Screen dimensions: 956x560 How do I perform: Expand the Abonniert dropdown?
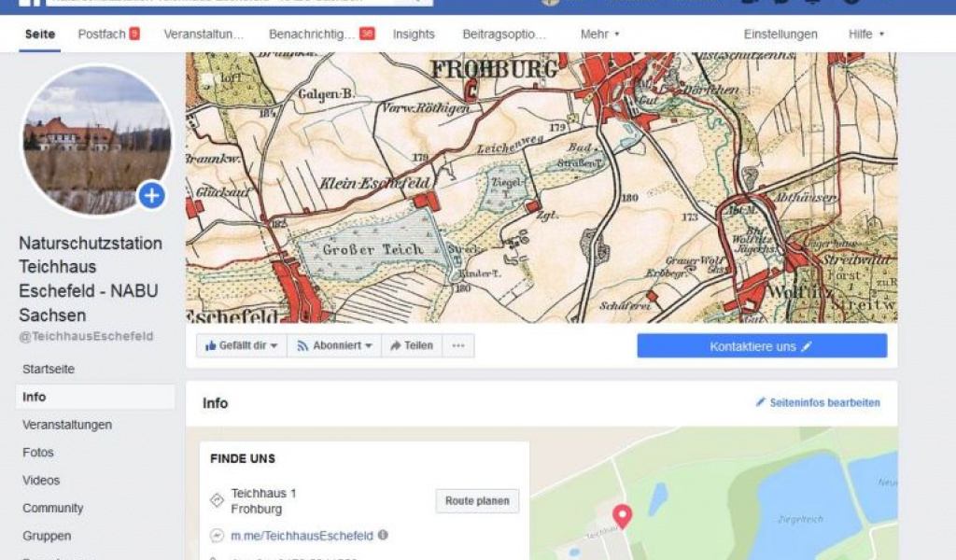point(334,346)
